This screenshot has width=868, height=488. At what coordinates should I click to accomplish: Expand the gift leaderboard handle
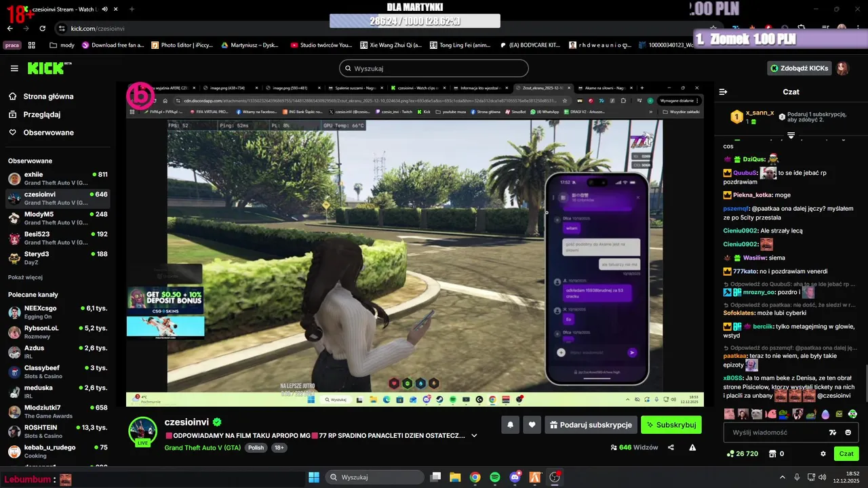pos(791,136)
